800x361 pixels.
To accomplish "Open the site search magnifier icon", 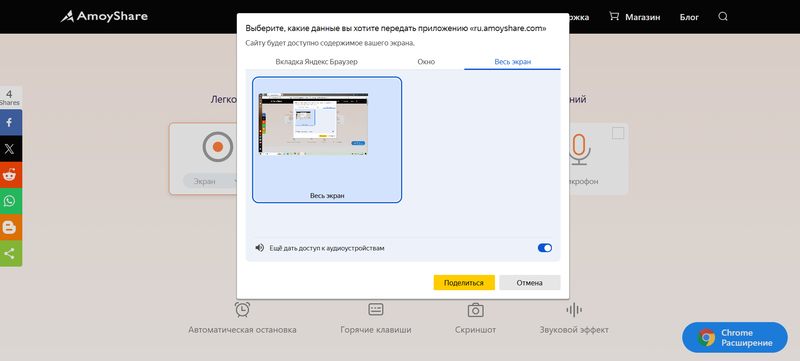I will click(x=722, y=16).
